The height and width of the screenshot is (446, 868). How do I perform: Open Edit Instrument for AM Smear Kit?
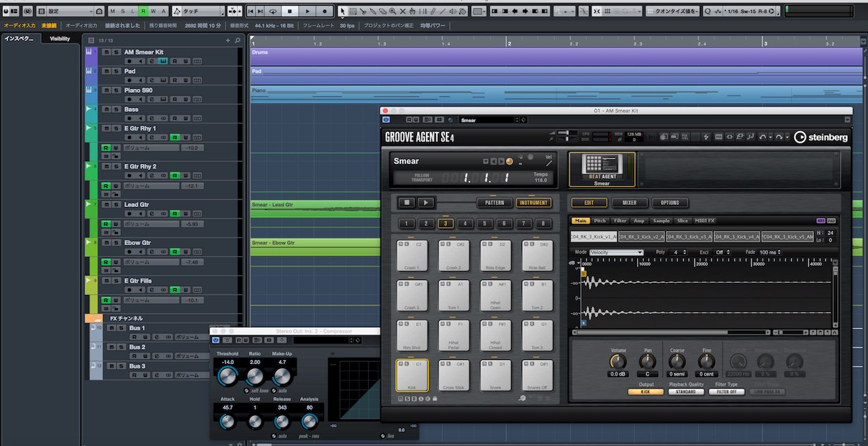(x=163, y=61)
